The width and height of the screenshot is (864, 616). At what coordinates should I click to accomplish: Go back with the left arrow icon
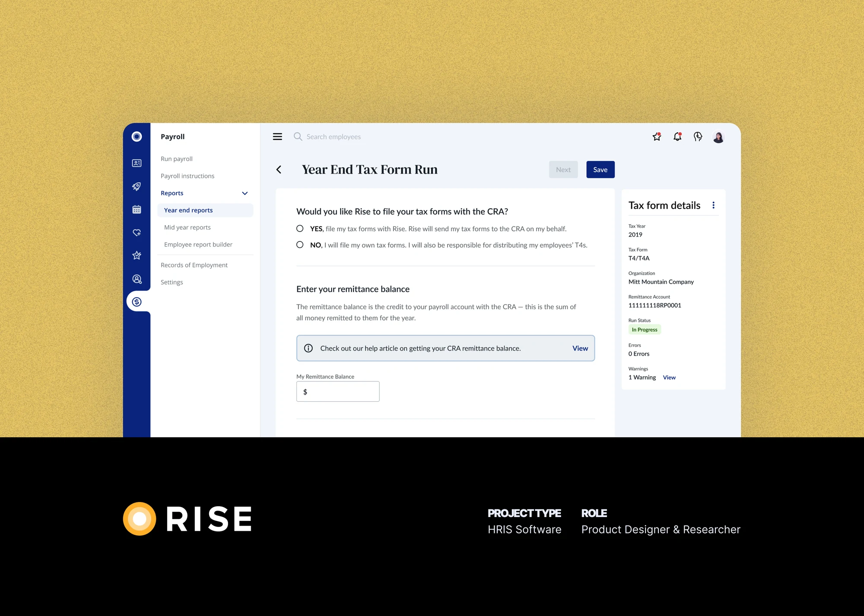click(279, 170)
